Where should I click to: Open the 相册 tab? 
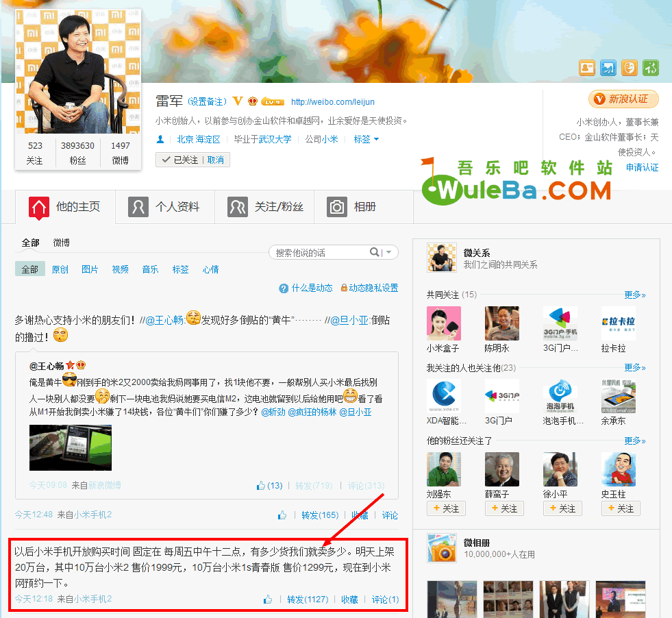click(x=364, y=207)
